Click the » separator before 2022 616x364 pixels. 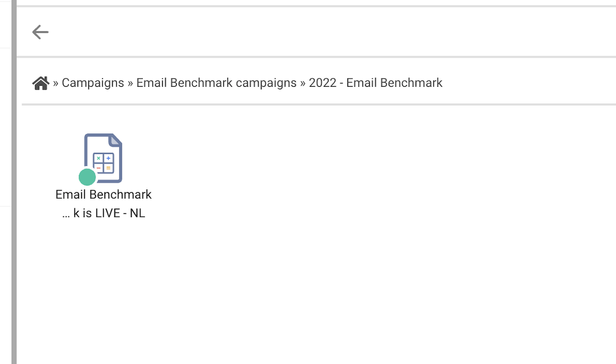click(303, 83)
